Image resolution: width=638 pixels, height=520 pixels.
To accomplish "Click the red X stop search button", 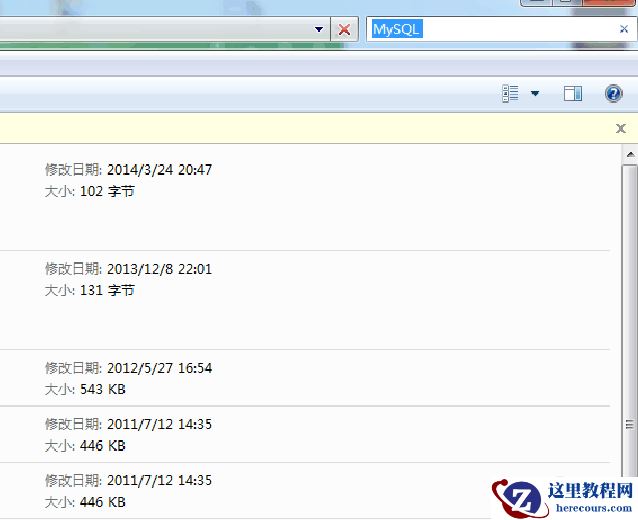I will point(344,29).
